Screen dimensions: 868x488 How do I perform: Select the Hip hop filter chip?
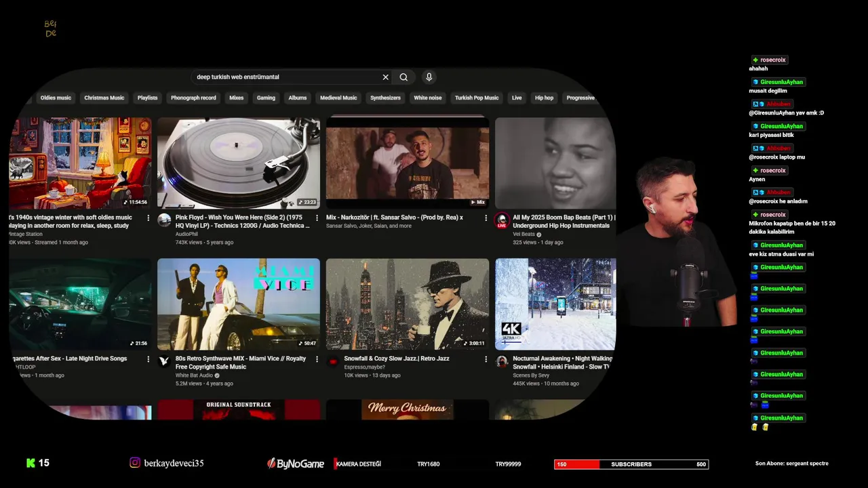click(x=544, y=98)
